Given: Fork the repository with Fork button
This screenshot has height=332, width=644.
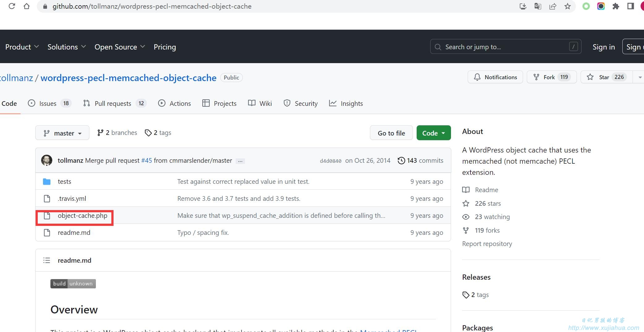Looking at the screenshot, I should (552, 77).
